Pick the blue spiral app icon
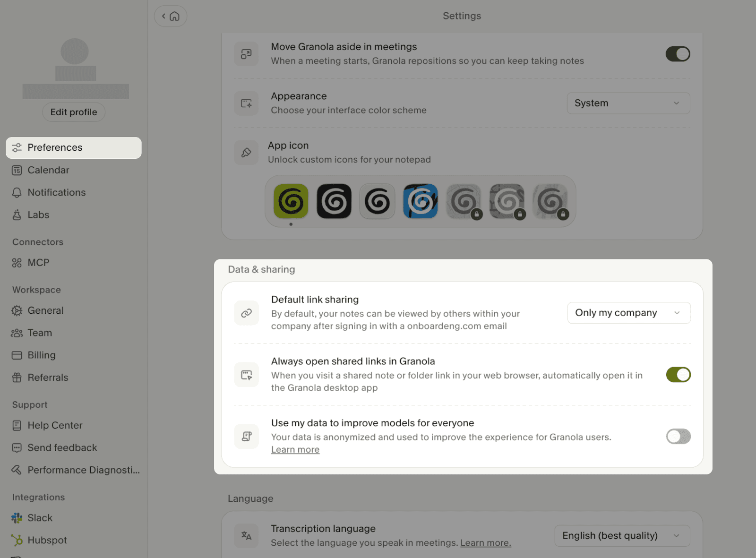Screen dimensions: 756x558 click(x=421, y=201)
